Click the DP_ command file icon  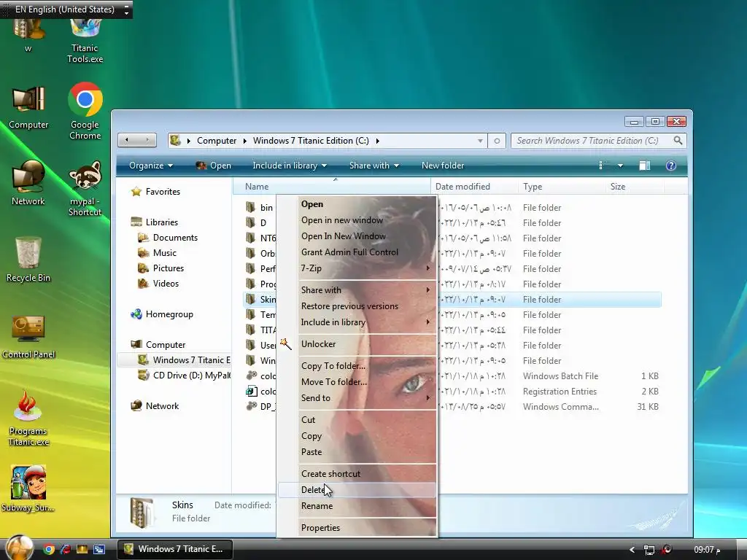251,406
